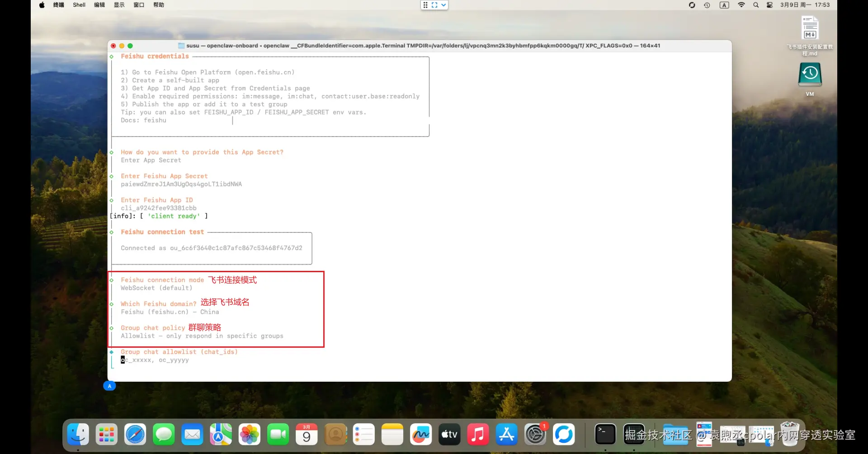Open the Notes app in Dock
Screen dimensions: 868x454
392,435
